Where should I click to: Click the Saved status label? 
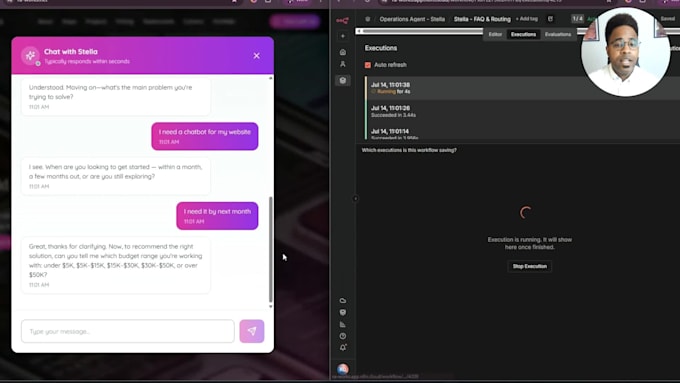coord(667,19)
